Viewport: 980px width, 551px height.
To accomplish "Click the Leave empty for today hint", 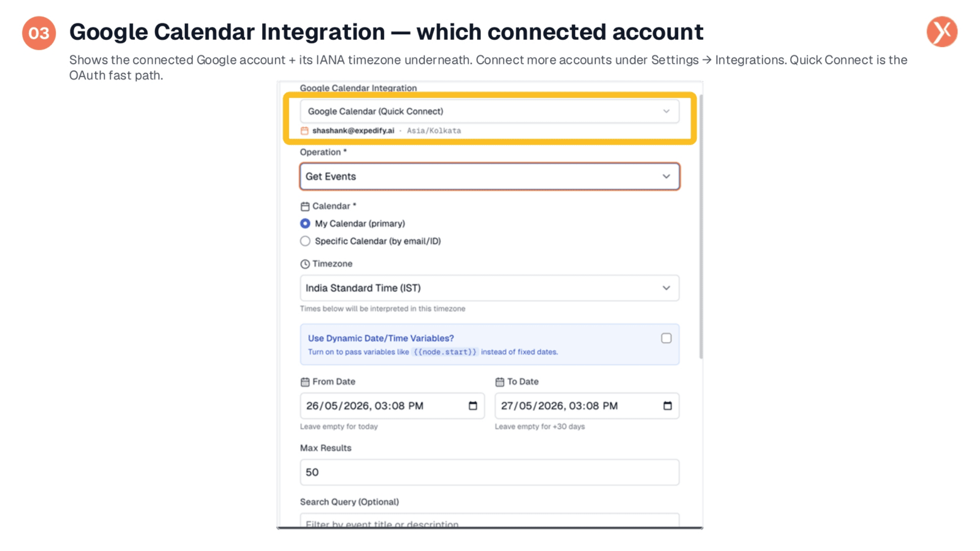I will (x=339, y=427).
